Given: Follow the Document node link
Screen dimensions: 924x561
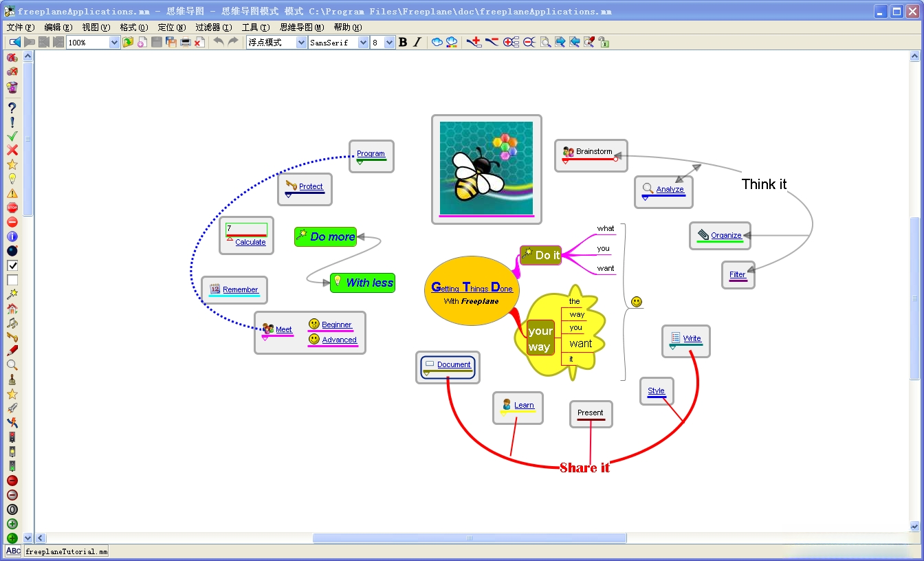Looking at the screenshot, I should (454, 365).
